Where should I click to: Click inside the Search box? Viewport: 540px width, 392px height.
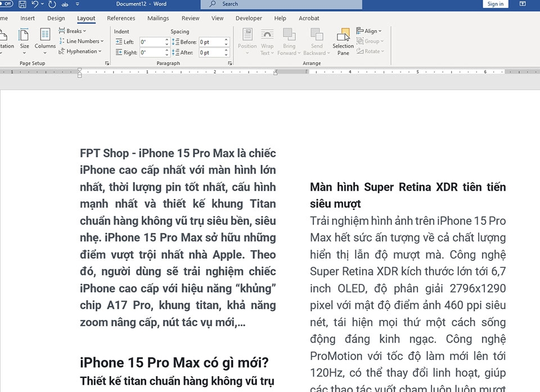point(281,4)
